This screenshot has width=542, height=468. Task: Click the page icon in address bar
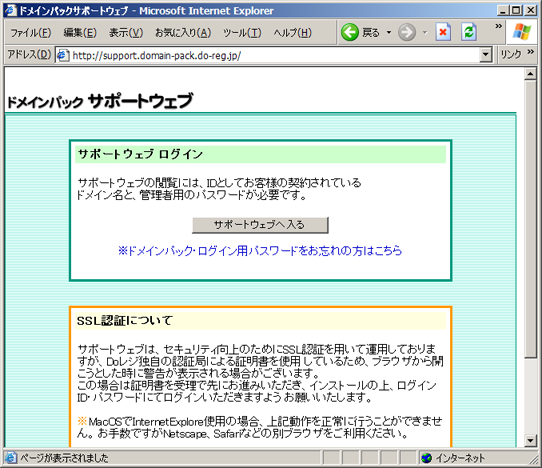[x=63, y=55]
